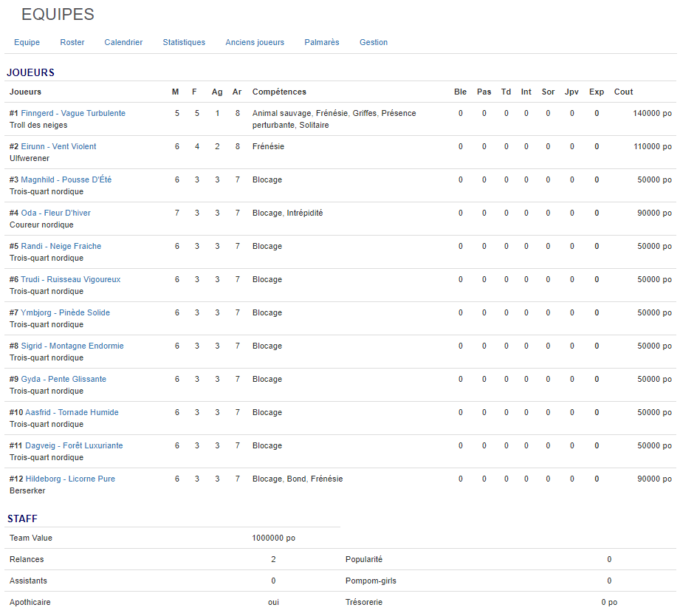
Task: Select player Oda - Fleur D'hiver
Action: click(56, 213)
